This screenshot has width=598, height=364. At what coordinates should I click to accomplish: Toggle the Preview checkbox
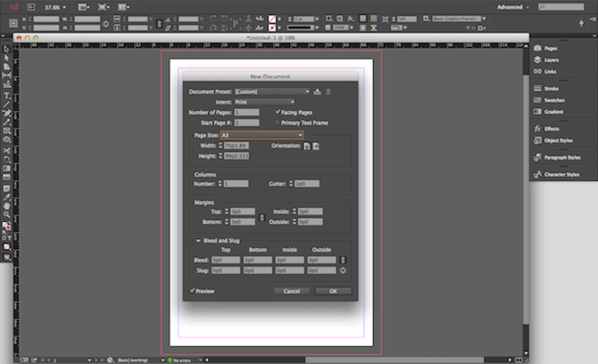pyautogui.click(x=193, y=291)
